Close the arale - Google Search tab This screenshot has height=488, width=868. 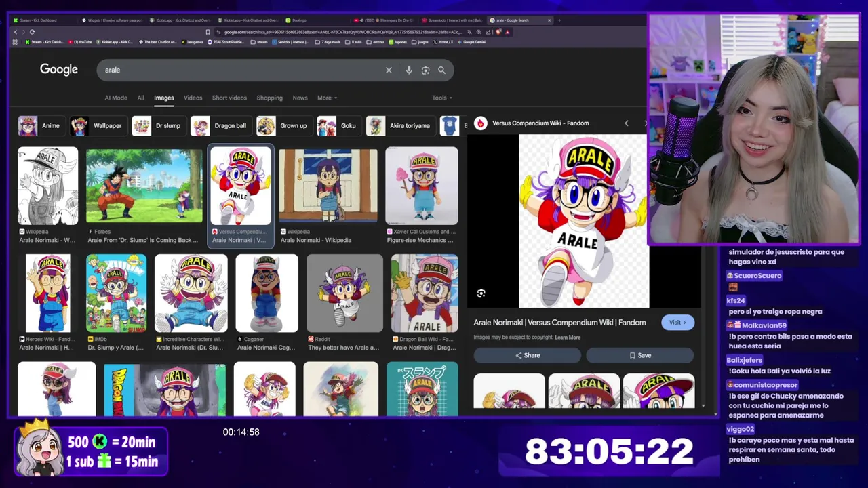pyautogui.click(x=549, y=20)
